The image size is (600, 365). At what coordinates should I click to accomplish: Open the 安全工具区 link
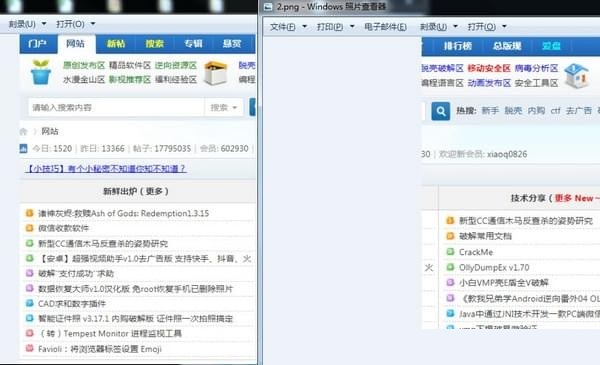[536, 83]
